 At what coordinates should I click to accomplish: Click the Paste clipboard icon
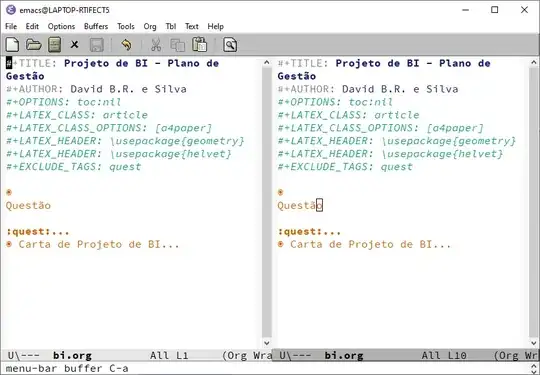[199, 45]
